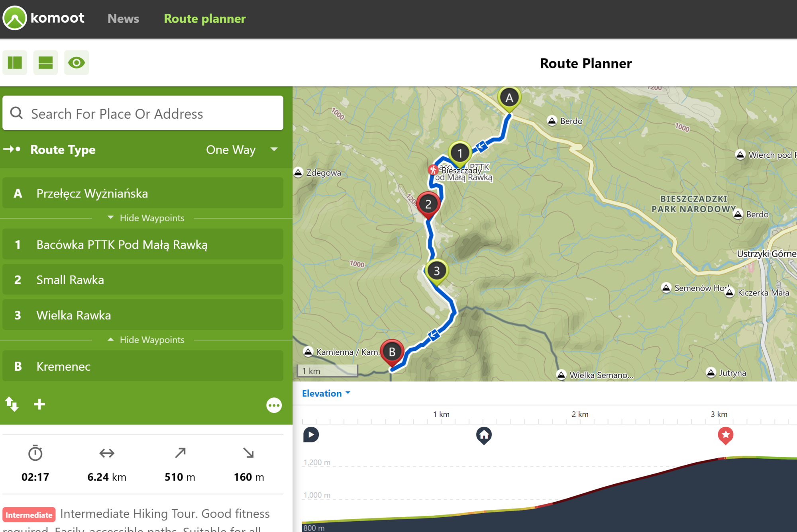Open the Elevation dropdown

pyautogui.click(x=326, y=393)
